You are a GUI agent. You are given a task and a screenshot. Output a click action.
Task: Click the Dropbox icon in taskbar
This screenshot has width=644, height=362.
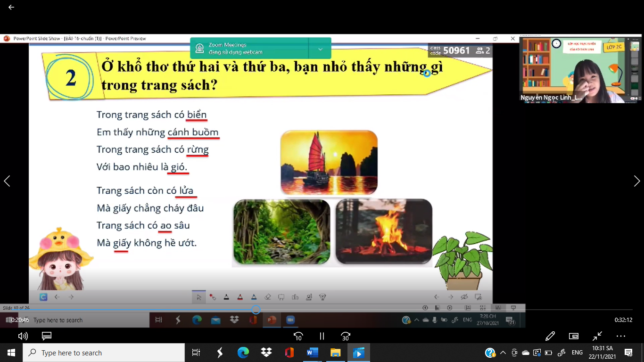tap(266, 353)
